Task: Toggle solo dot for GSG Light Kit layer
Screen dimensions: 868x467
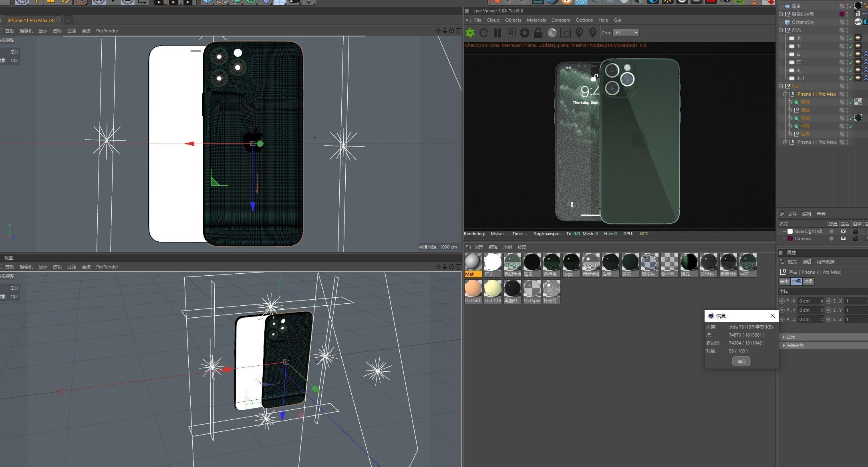Action: [832, 231]
